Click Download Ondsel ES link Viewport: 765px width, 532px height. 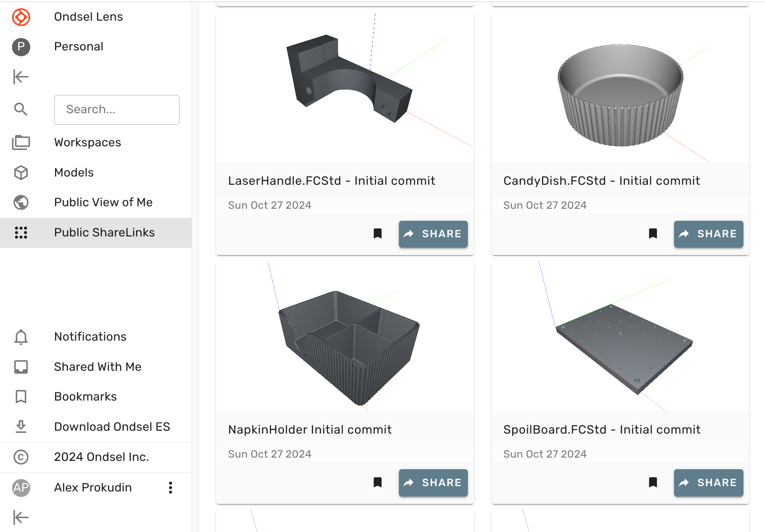pos(112,427)
